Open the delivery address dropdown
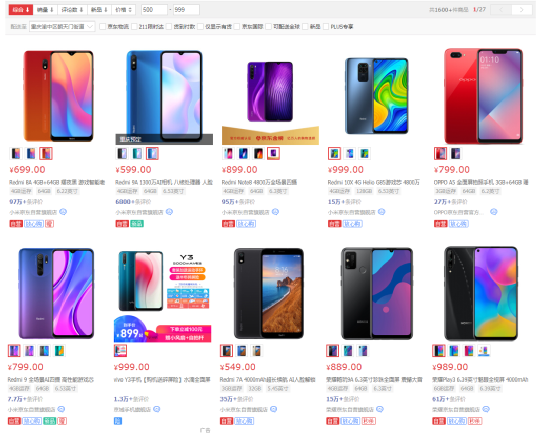Screen dimensions: 553x447 pos(62,26)
